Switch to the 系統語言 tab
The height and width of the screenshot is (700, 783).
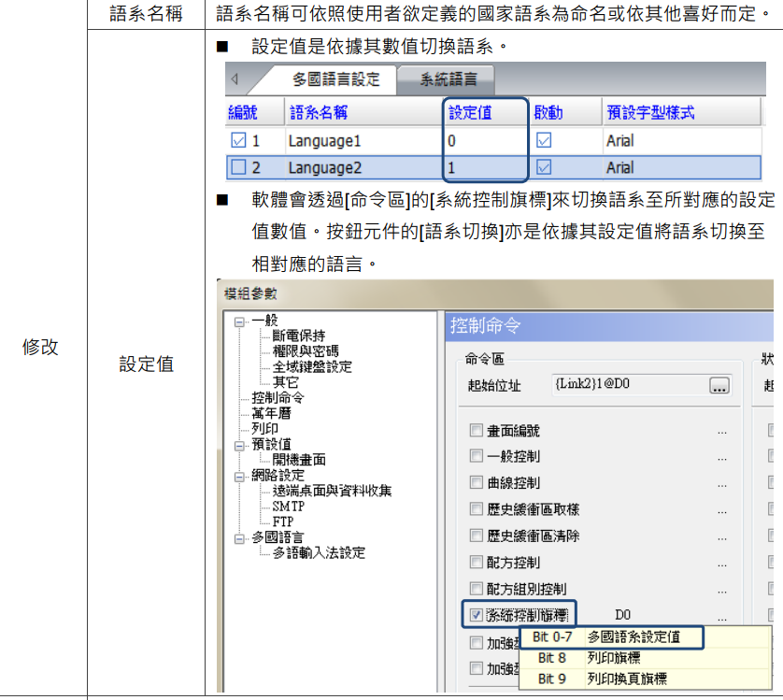tap(448, 79)
